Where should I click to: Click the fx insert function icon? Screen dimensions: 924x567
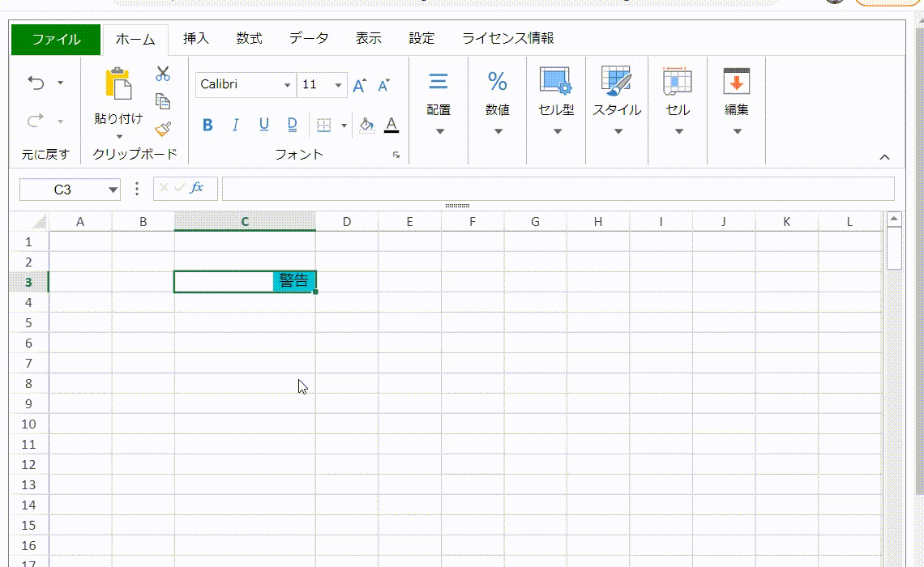[197, 188]
